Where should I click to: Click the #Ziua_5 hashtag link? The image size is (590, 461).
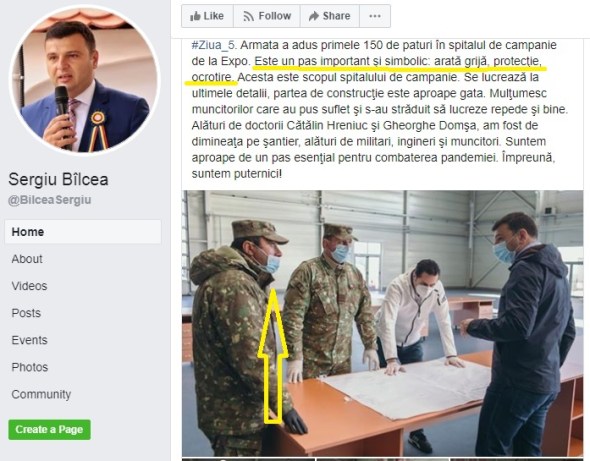tap(213, 45)
